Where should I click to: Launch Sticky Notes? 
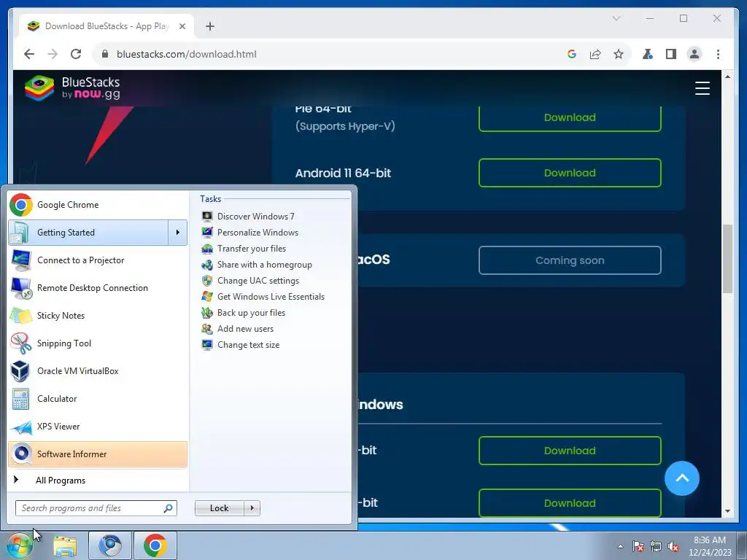(98, 315)
